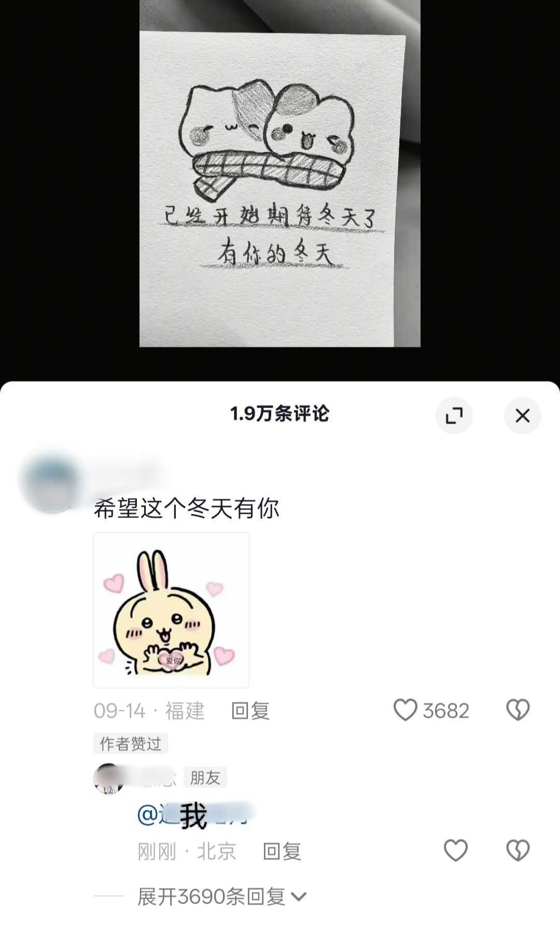
Task: Tap the 朋友 friend tag
Action: pos(205,777)
